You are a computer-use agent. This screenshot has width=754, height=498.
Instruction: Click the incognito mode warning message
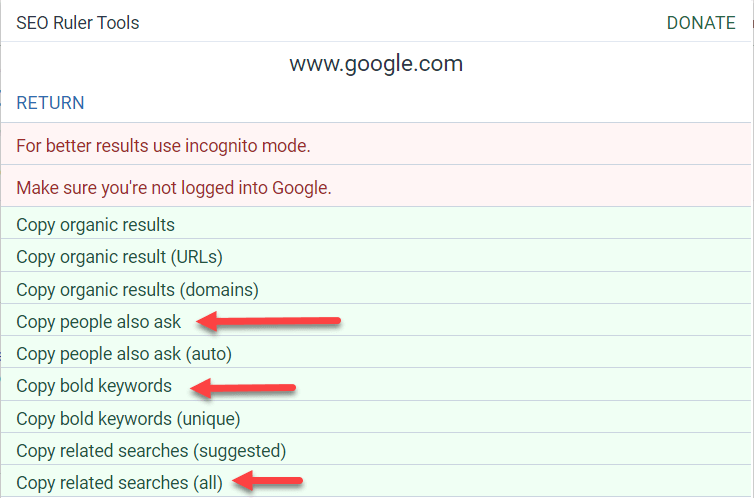[x=376, y=144]
